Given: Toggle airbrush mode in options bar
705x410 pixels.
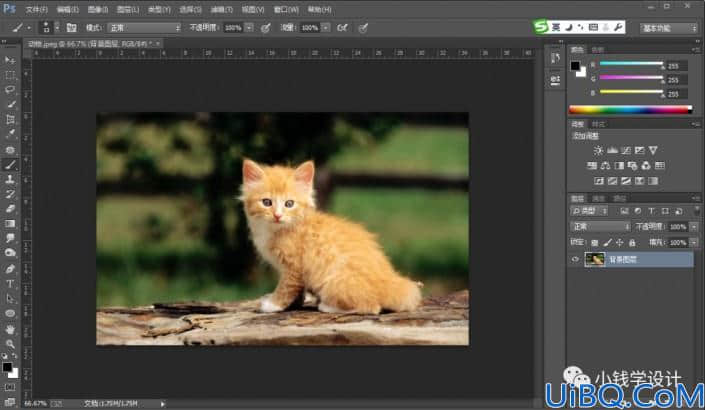Looking at the screenshot, I should click(343, 28).
